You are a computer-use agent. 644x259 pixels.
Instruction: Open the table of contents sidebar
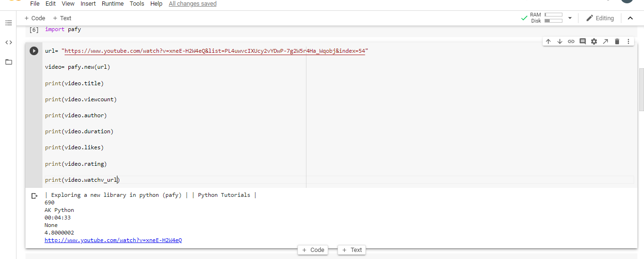(x=8, y=23)
